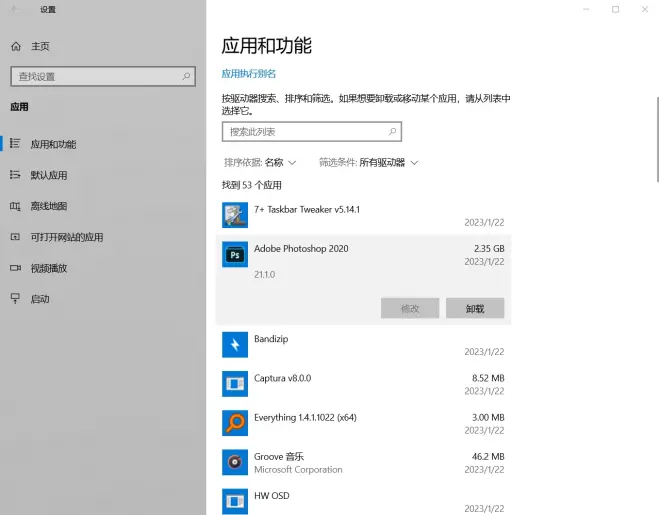660x515 pixels.
Task: Click the 可打开网站的应用 sidebar icon
Action: (x=15, y=237)
